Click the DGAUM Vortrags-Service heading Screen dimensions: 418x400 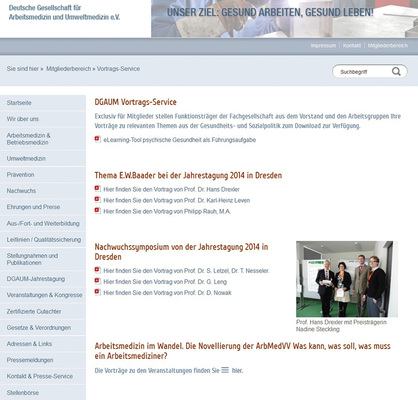click(136, 102)
